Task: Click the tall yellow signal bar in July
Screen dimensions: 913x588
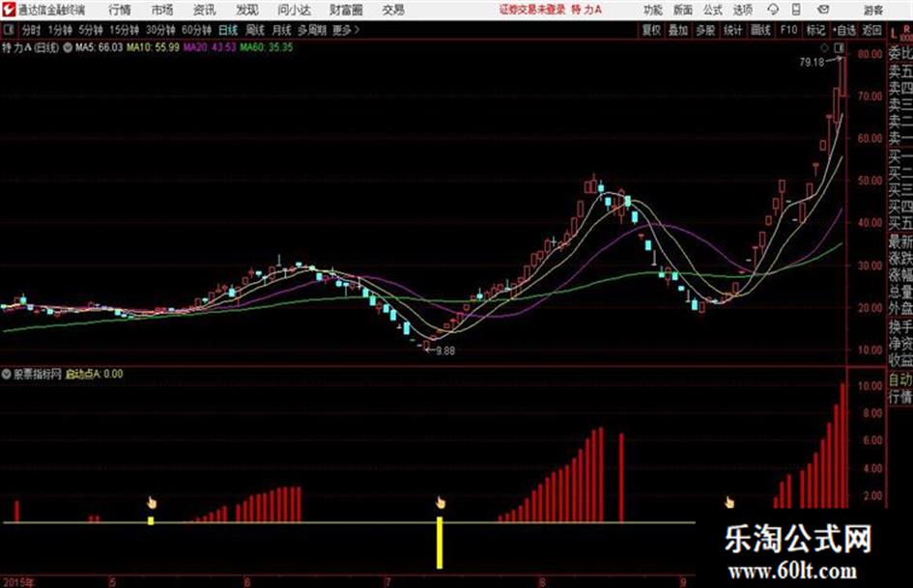Action: [x=440, y=543]
